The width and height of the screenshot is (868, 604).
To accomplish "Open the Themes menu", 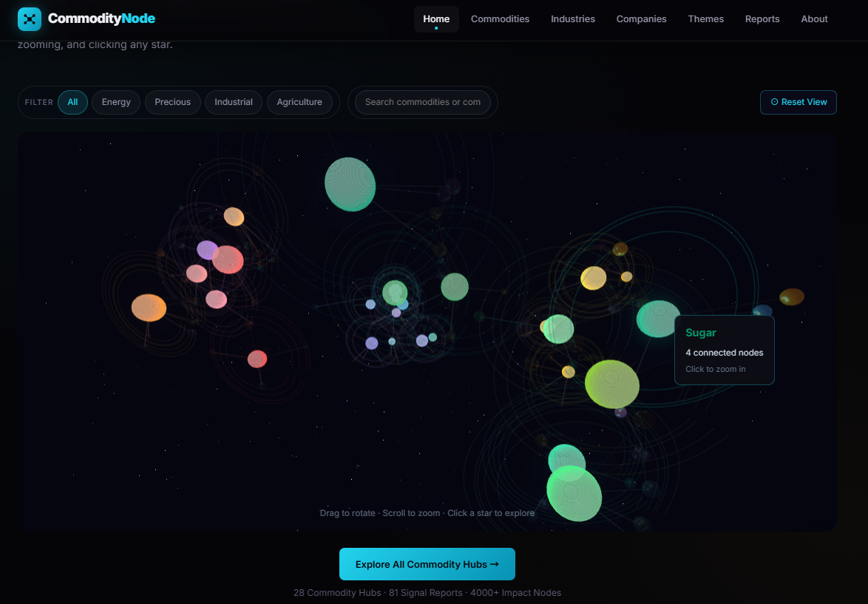I will [x=705, y=18].
